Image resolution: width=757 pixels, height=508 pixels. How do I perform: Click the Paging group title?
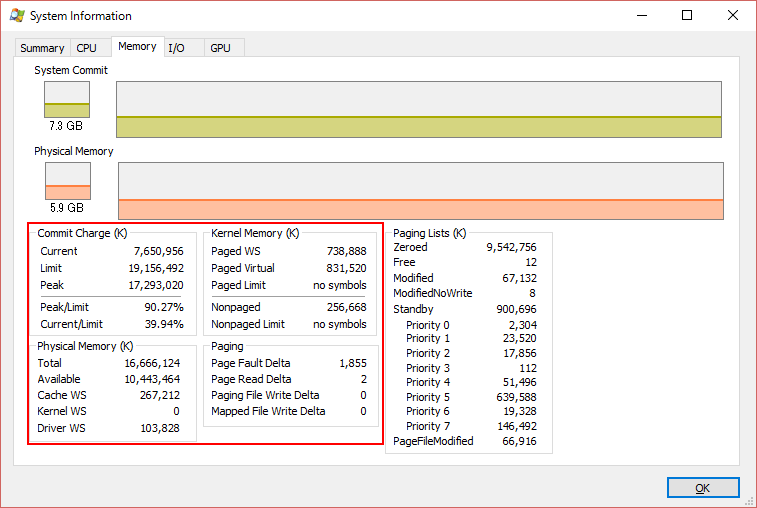tap(227, 346)
